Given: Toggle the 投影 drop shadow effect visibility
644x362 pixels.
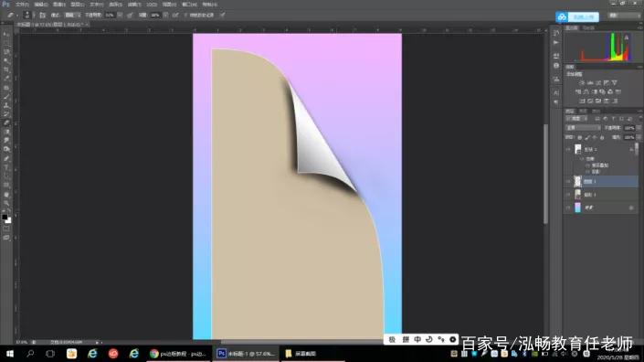Looking at the screenshot, I should point(587,171).
